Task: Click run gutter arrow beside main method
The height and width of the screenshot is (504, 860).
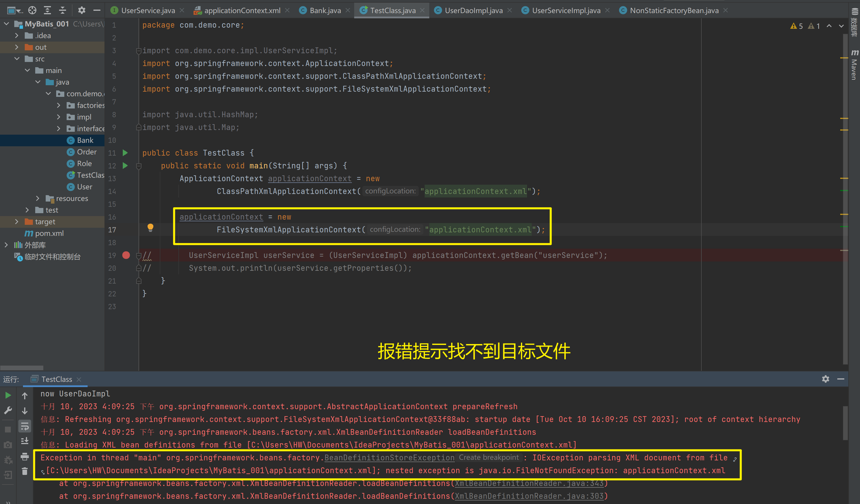Action: 125,166
